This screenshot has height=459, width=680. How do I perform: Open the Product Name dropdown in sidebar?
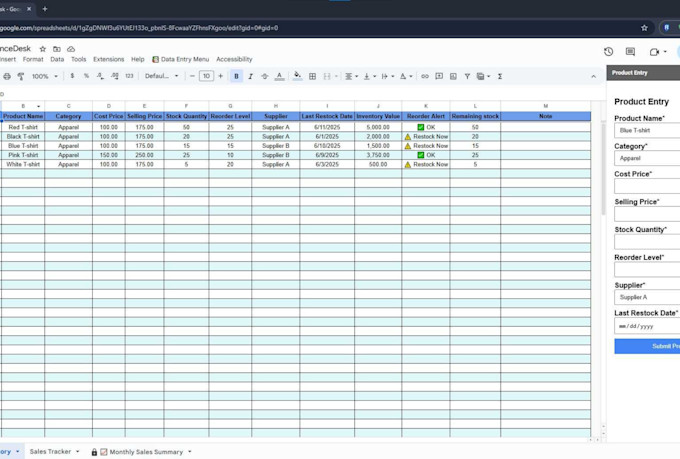point(647,130)
